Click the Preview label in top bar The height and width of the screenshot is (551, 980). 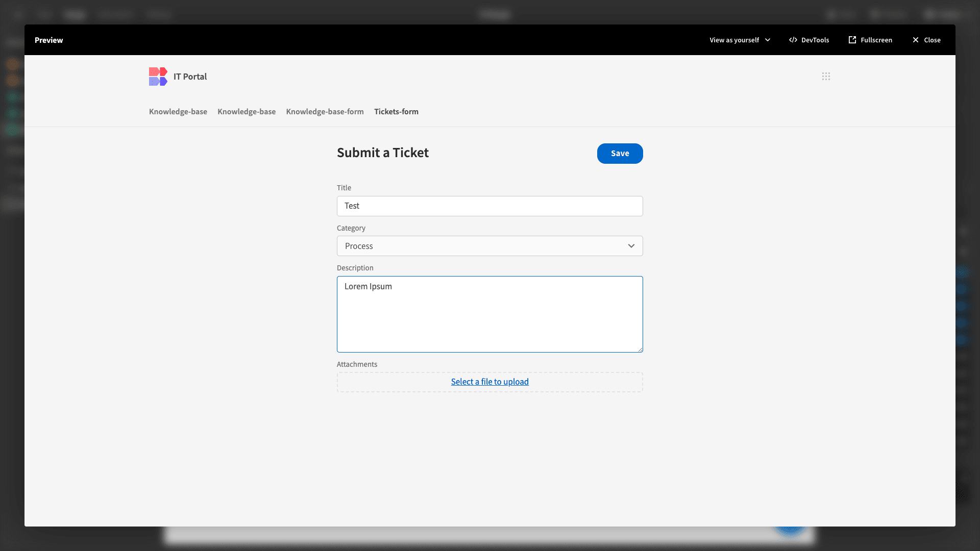[x=49, y=40]
